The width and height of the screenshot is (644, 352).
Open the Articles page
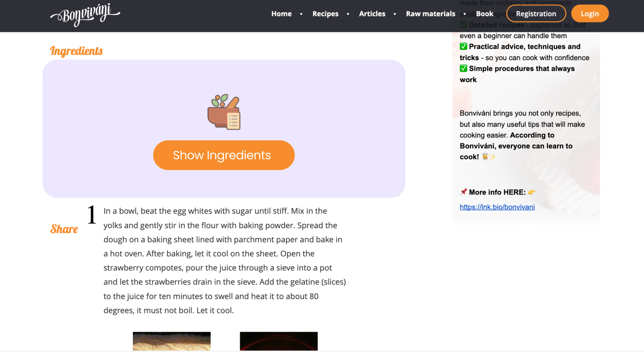point(372,14)
